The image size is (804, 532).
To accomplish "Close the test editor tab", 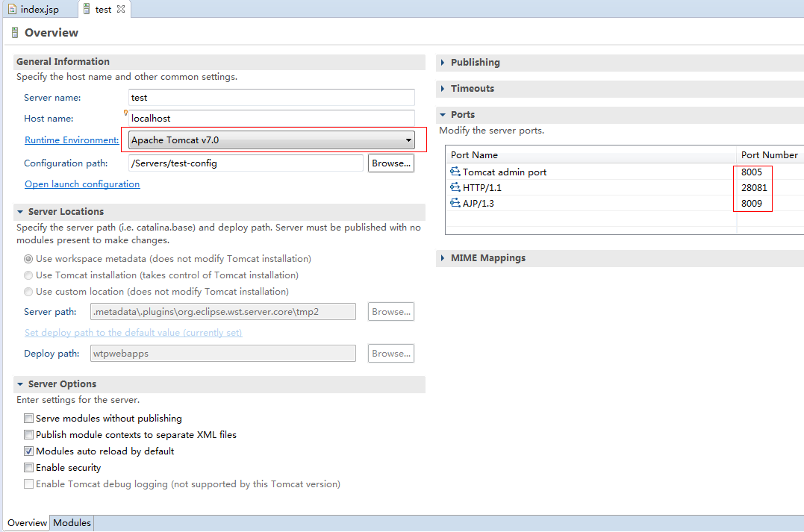I will (x=121, y=9).
